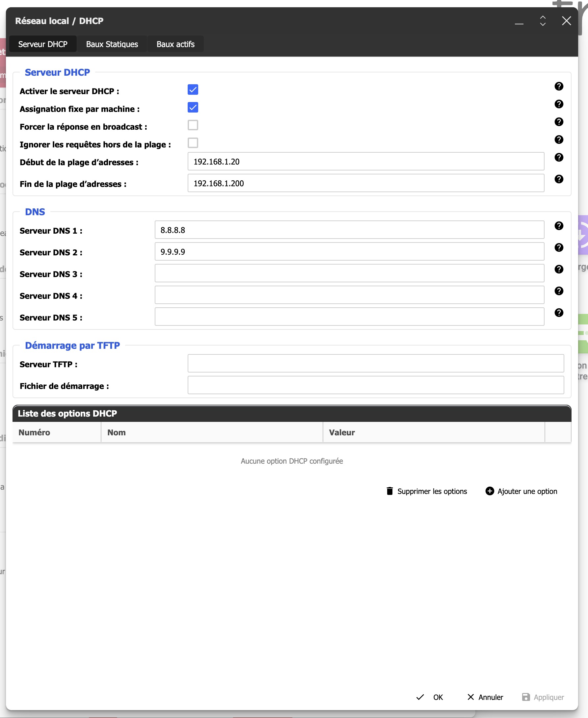The width and height of the screenshot is (588, 718).
Task: Switch to the Serveur DHCP tab
Action: (43, 44)
